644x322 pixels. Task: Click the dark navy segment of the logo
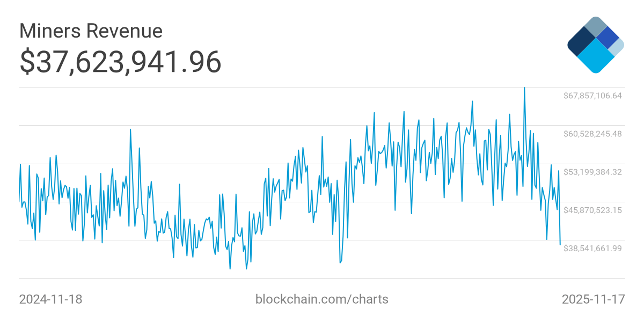(x=581, y=42)
